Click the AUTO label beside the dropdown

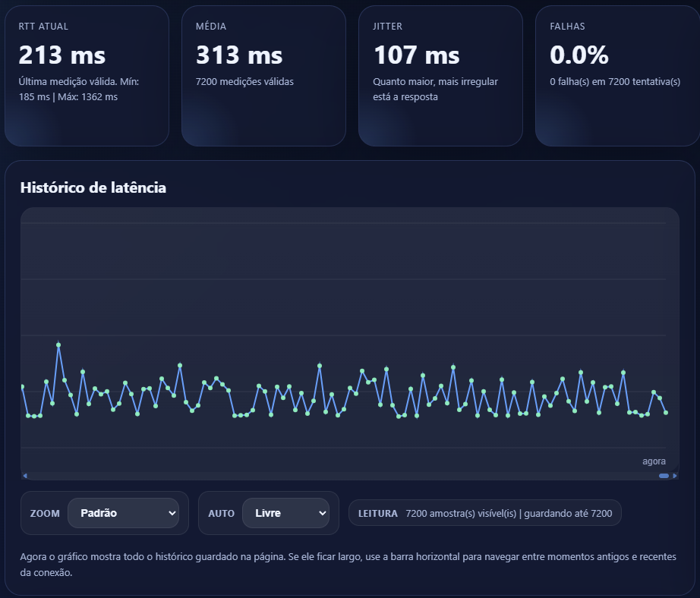pos(221,514)
